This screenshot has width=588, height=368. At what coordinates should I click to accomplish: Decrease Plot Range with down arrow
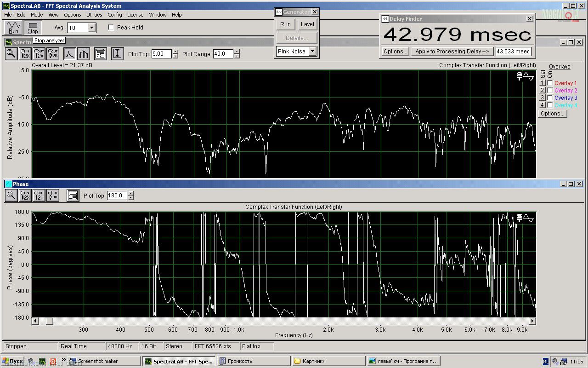237,56
